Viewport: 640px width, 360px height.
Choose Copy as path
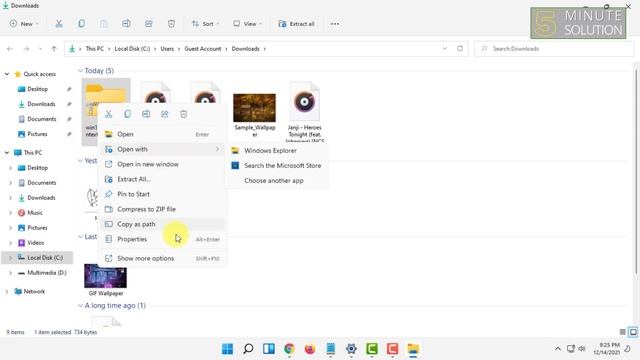coord(162,224)
